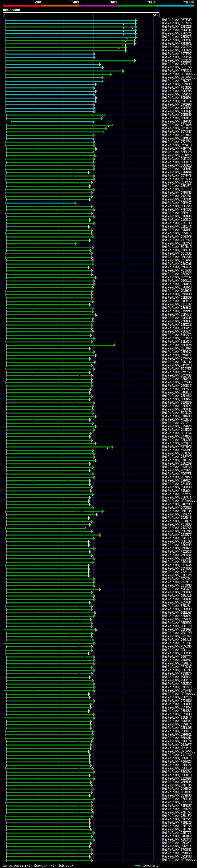197x868 pixels.
Task: Select hit label UniRef100_Q2JSC9
Action: pos(177,182)
